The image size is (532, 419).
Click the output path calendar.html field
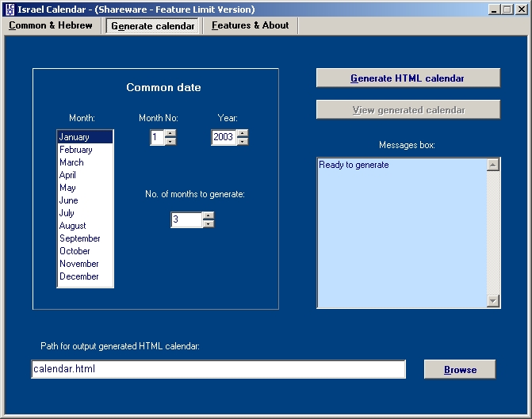click(x=218, y=369)
